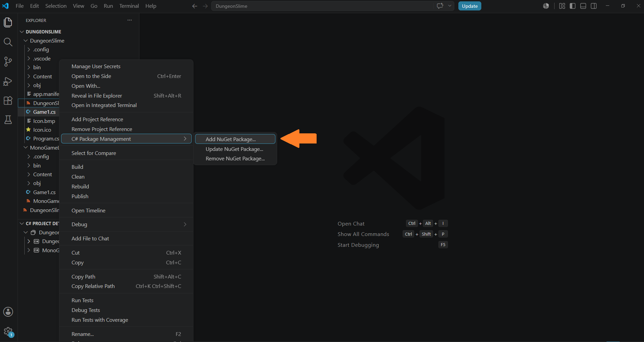Screen dimensions: 644x342
Task: Click Build in the context menu
Action: point(126,167)
